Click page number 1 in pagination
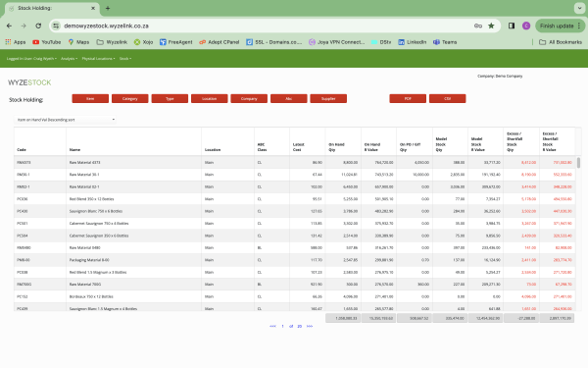Screen dimensions: 588x368 pyautogui.click(x=283, y=327)
